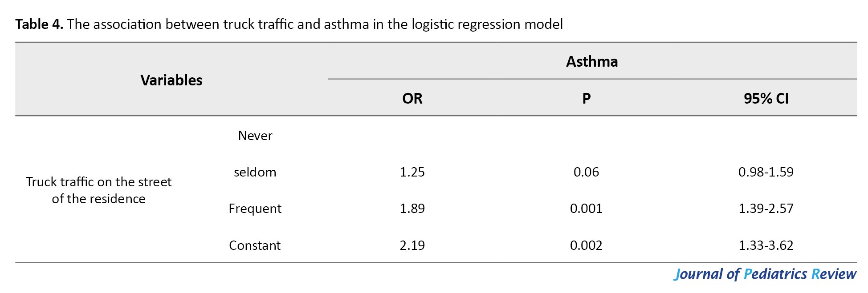This screenshot has height=293, width=868.
Task: Select the P column header
Action: click(x=587, y=98)
